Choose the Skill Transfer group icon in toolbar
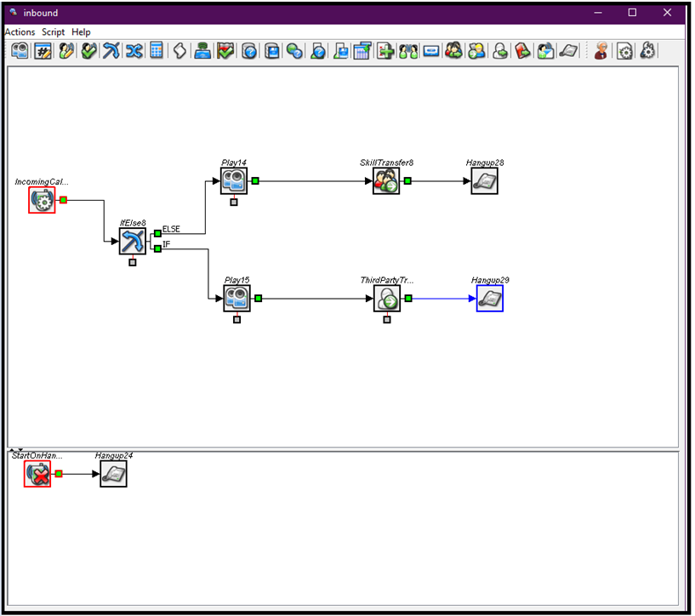 [x=453, y=51]
